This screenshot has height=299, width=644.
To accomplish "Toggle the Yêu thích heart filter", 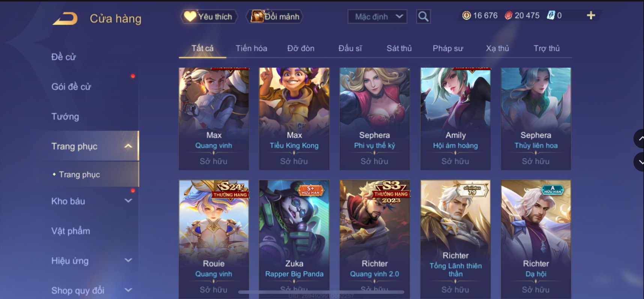I will pyautogui.click(x=209, y=16).
